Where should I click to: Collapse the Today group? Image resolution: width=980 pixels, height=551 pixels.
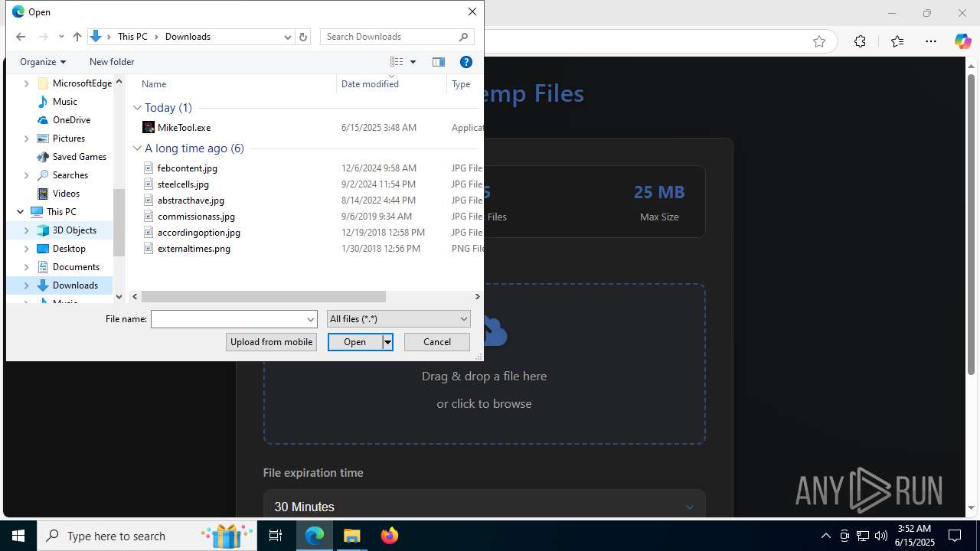(x=138, y=108)
